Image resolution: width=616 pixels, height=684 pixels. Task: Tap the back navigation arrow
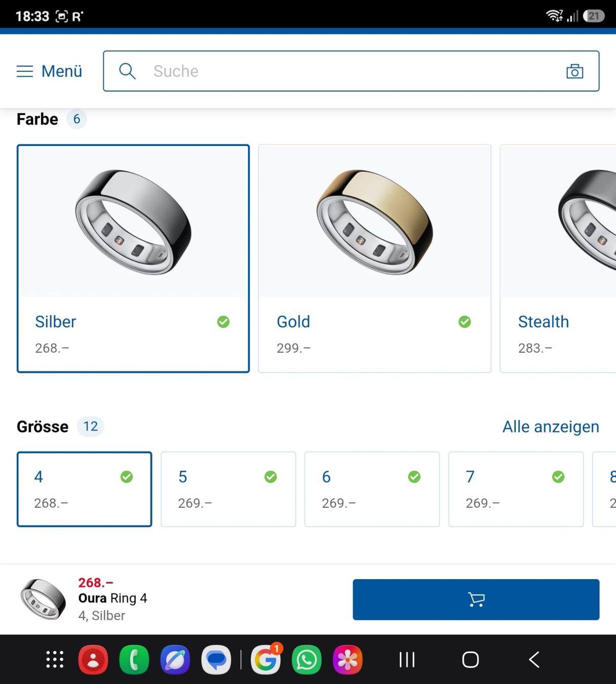[534, 660]
